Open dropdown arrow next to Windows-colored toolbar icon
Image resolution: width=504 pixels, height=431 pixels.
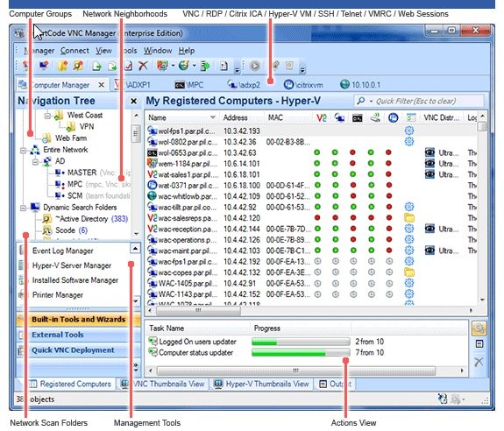[173, 66]
